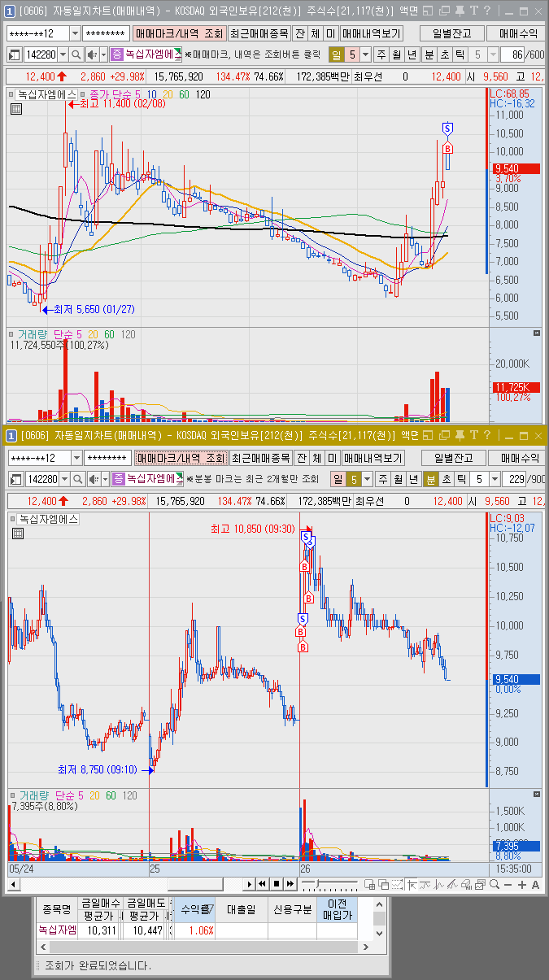
Task: Click 매매마크/내역 조회 in lower window
Action: (x=181, y=458)
